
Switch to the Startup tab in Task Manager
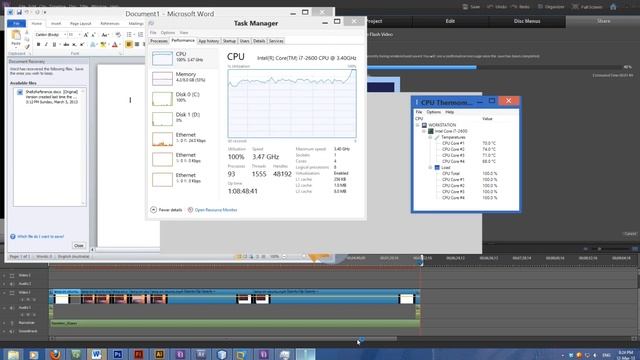229,41
